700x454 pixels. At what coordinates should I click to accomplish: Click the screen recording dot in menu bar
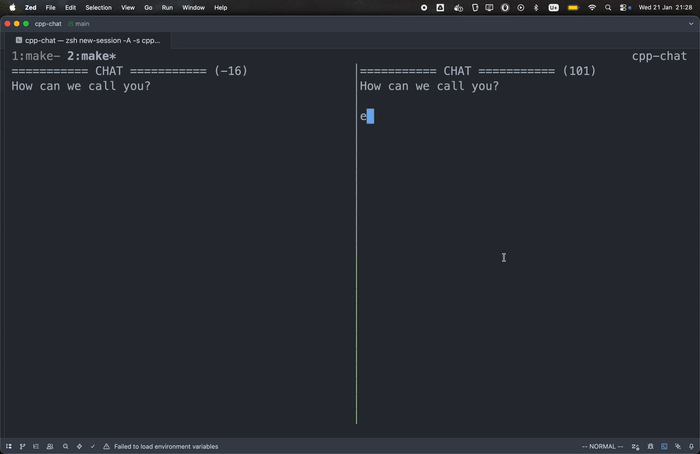(x=424, y=8)
